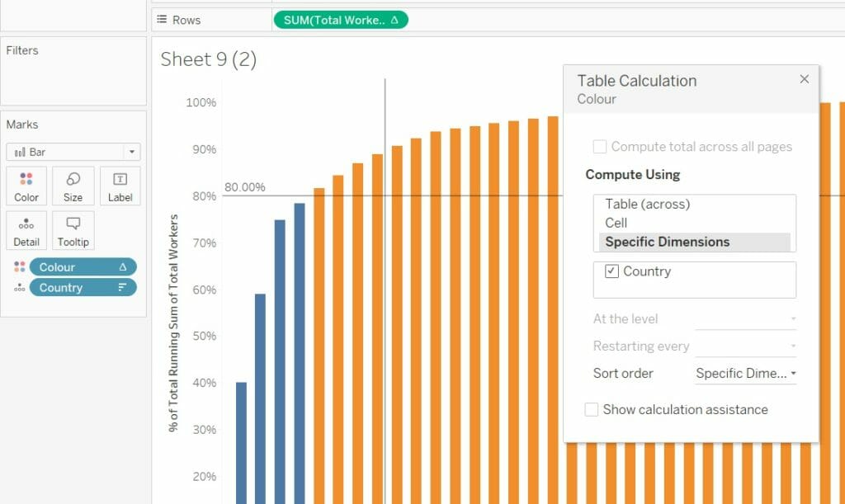Click the color dots icon beside Colour pill
Viewport: 845px width, 504px height.
[20, 267]
